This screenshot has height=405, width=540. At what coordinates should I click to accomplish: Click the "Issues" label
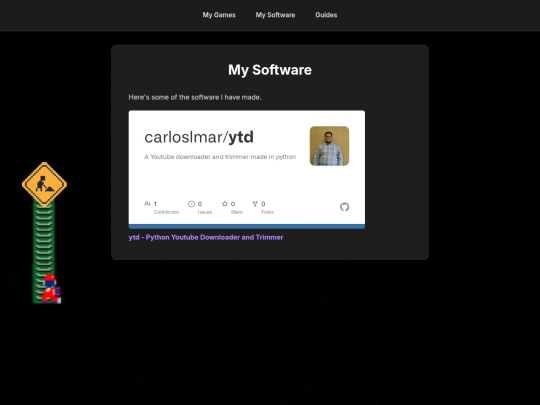(205, 212)
